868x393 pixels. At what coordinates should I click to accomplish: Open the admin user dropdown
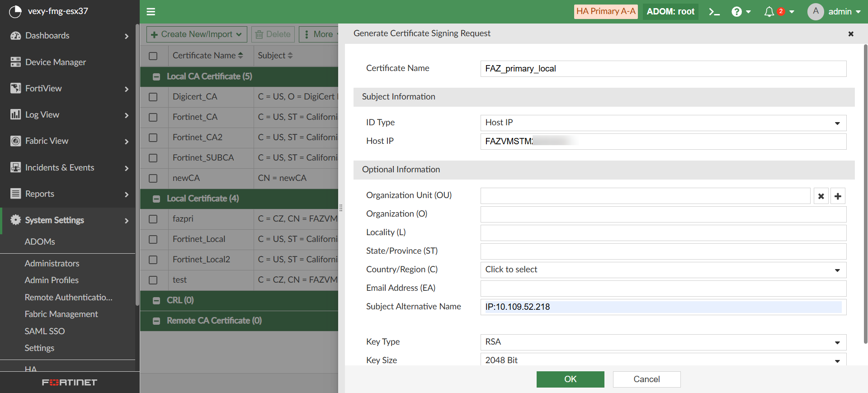click(x=844, y=12)
